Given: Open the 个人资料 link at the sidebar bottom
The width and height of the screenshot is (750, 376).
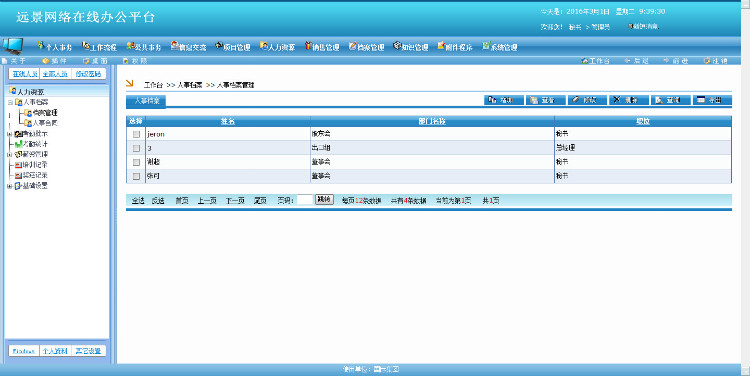Looking at the screenshot, I should pyautogui.click(x=55, y=351).
